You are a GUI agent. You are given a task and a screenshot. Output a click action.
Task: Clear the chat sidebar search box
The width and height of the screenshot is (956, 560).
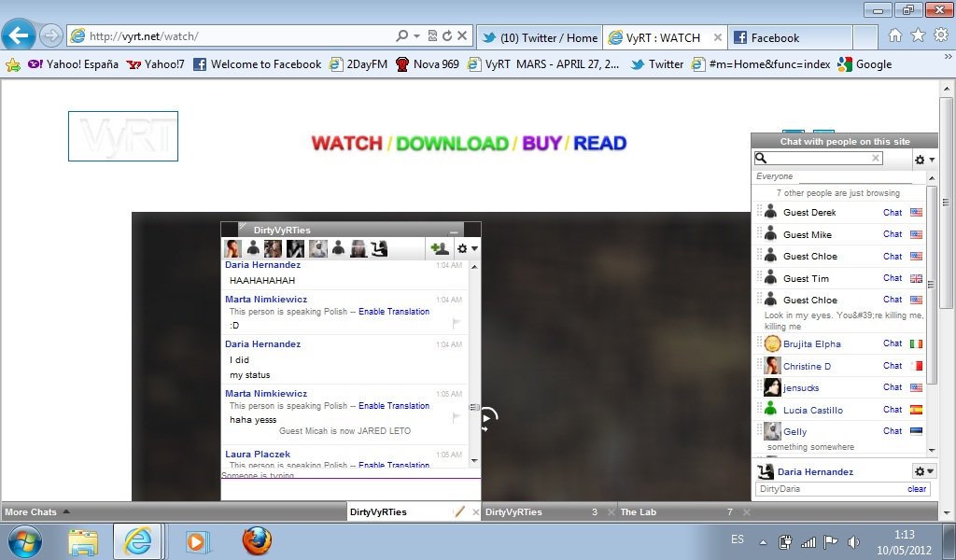pyautogui.click(x=876, y=158)
